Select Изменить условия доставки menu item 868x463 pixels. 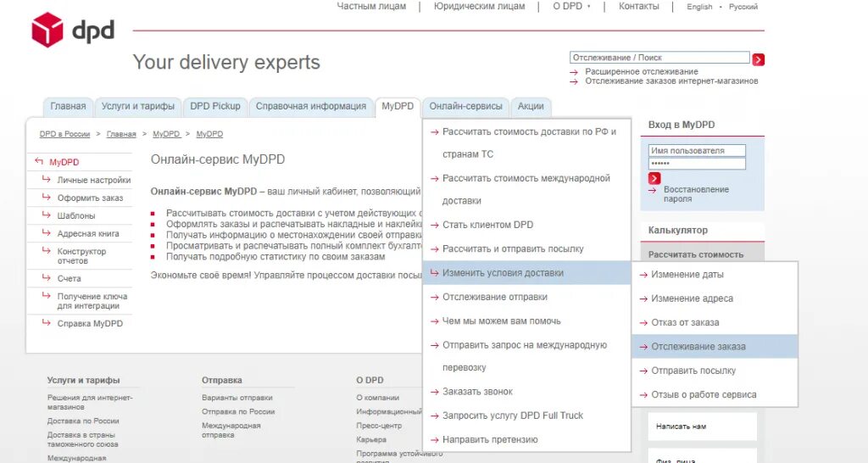[526, 273]
